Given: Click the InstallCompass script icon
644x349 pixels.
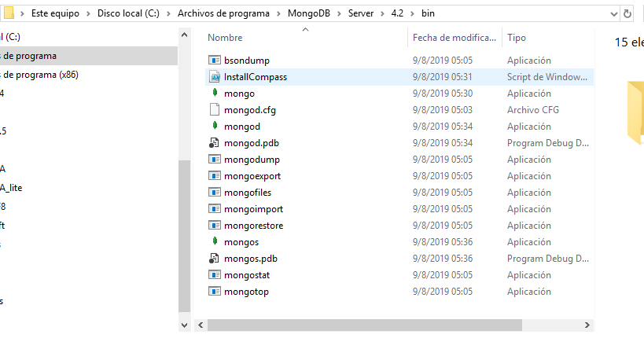Looking at the screenshot, I should [x=215, y=77].
